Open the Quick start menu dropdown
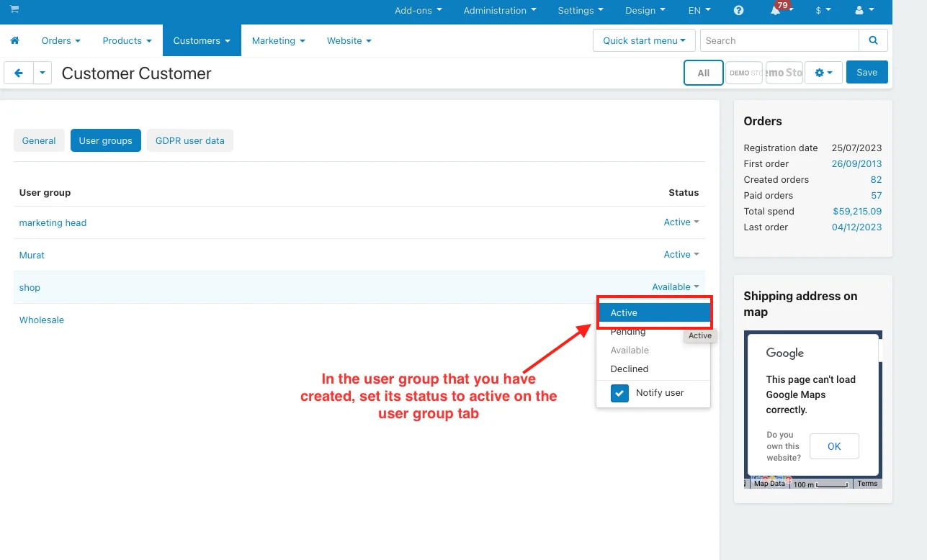Screen dimensions: 927x560 pos(645,41)
